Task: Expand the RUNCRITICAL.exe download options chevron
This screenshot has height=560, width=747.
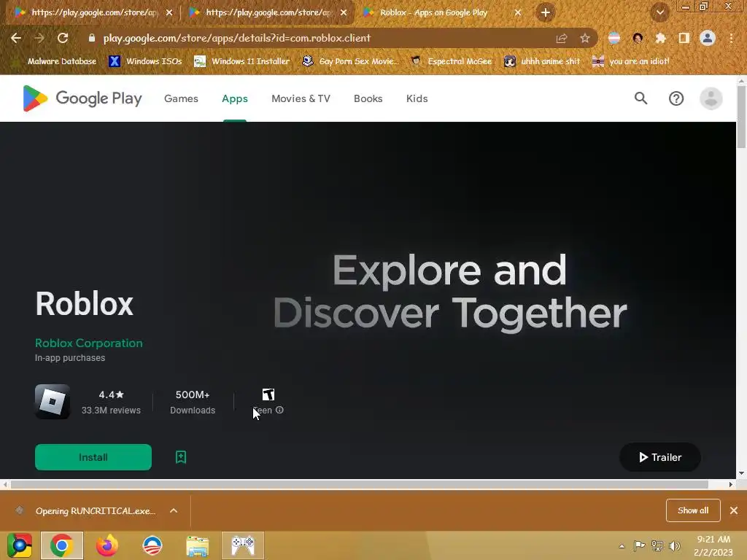Action: coord(174,510)
